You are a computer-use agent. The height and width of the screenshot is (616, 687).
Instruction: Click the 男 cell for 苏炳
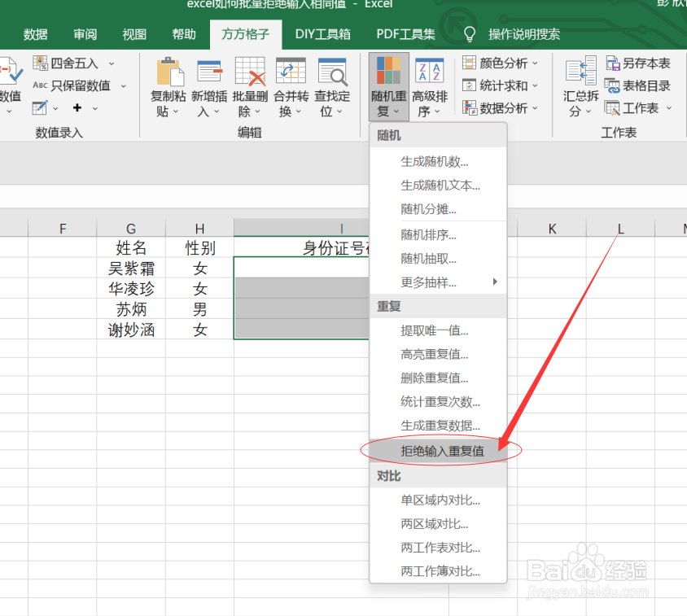pyautogui.click(x=199, y=309)
